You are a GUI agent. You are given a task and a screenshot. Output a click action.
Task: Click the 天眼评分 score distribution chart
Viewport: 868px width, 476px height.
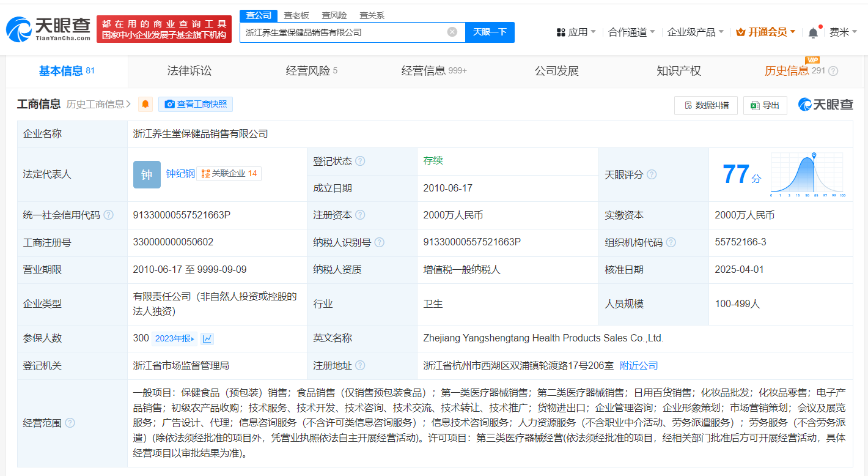pyautogui.click(x=807, y=174)
